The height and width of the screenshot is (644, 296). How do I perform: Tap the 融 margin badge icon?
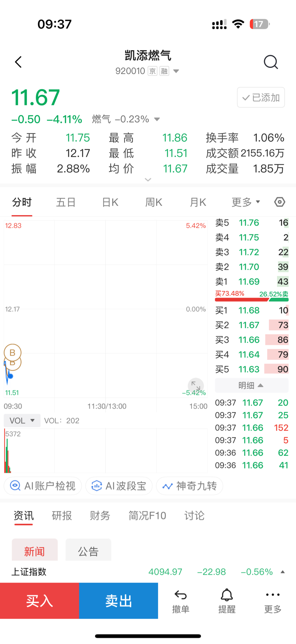165,71
